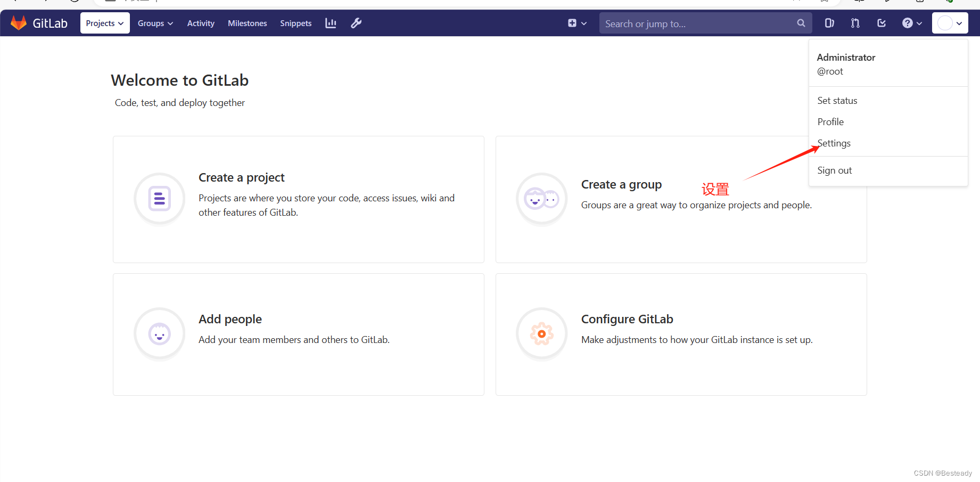Toggle the user avatar dropdown
The width and height of the screenshot is (980, 482).
(950, 23)
